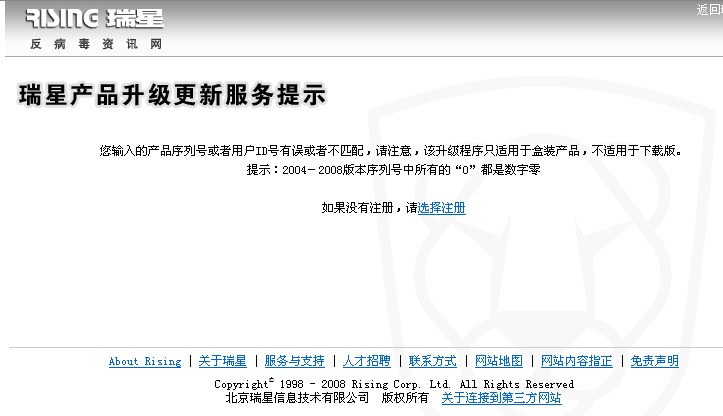Click the Copyright 1998 - 2008 Rising Corp. text
723x416 pixels.
click(394, 384)
